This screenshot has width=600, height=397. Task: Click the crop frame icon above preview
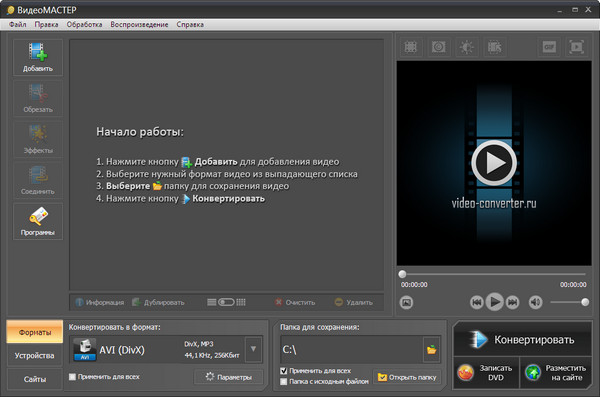[411, 47]
